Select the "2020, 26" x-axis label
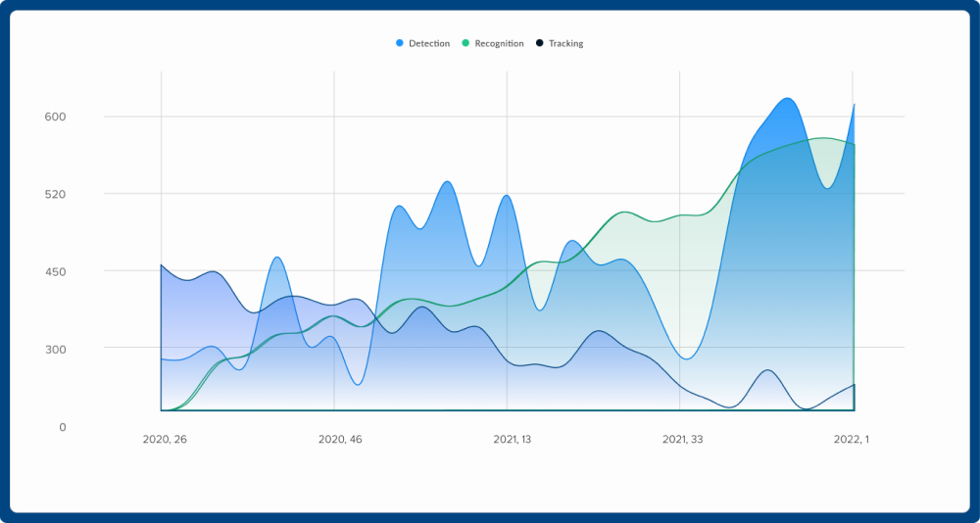Screen dimensions: 980x523 point(165,440)
